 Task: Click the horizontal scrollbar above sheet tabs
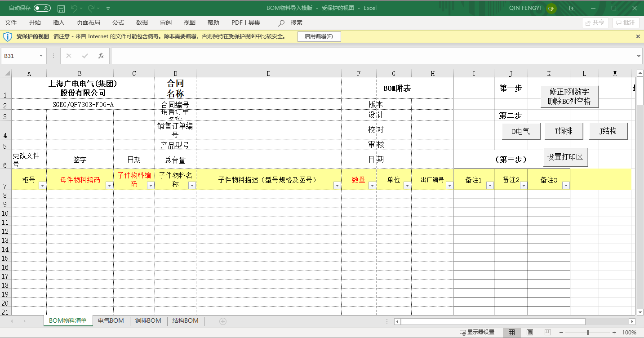(494, 321)
